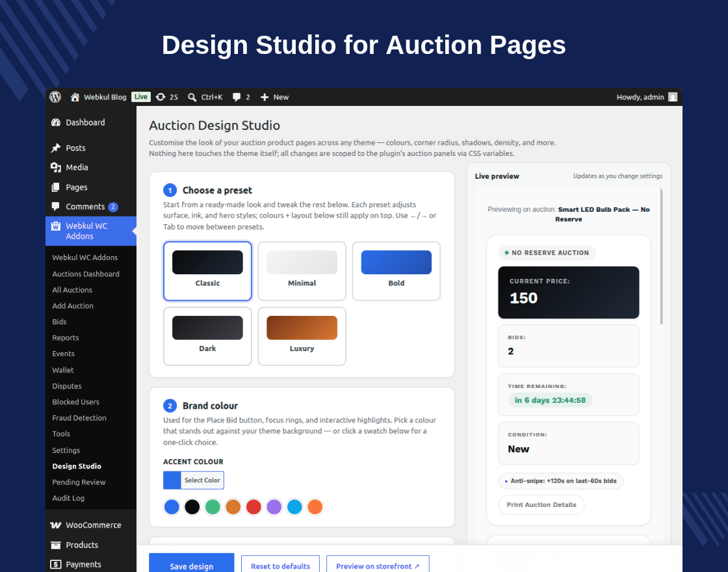Open Blocked Users

coord(75,402)
